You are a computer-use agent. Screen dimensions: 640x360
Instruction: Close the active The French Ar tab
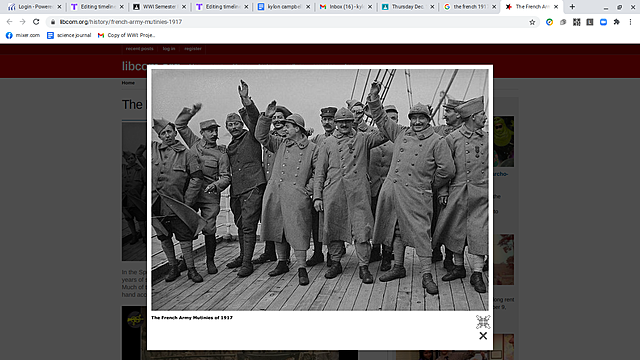coord(556,7)
